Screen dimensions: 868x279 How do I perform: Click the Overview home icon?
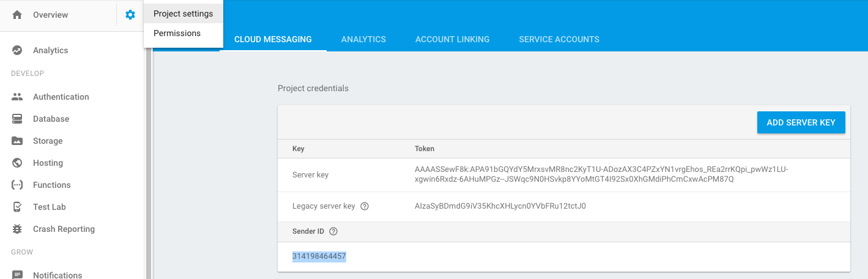pos(17,15)
